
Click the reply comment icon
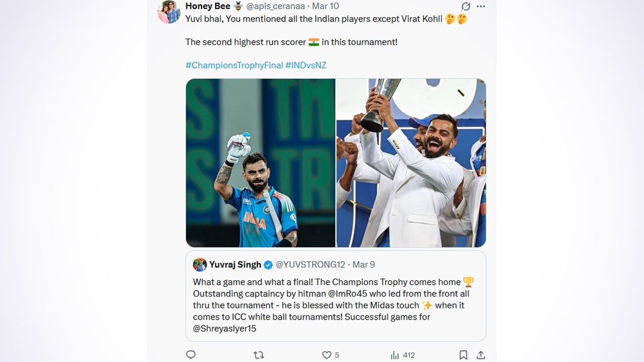[191, 354]
